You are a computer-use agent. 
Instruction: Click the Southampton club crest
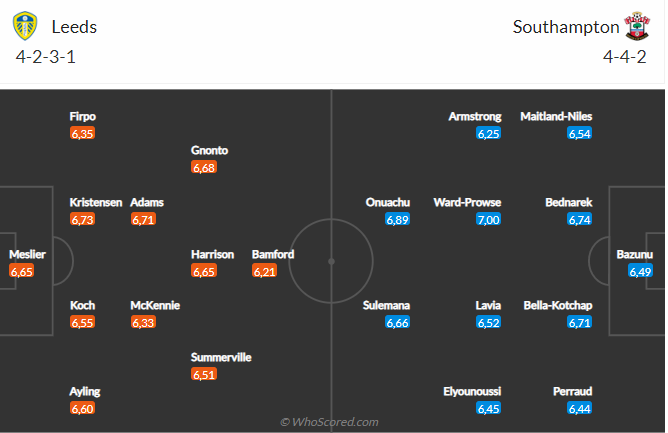(x=637, y=27)
